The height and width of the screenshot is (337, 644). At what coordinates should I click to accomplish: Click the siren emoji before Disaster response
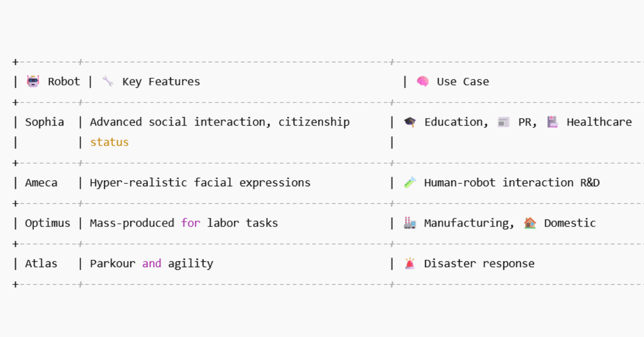click(x=410, y=263)
